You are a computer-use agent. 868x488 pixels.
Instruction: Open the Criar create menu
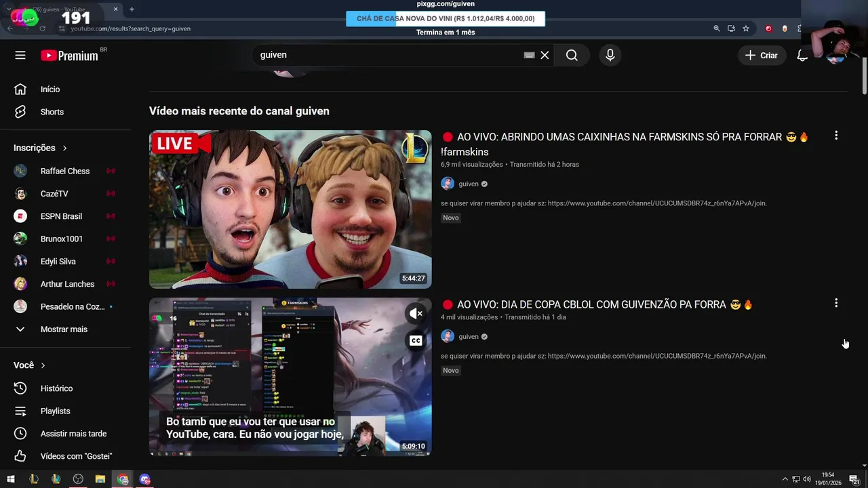click(762, 56)
